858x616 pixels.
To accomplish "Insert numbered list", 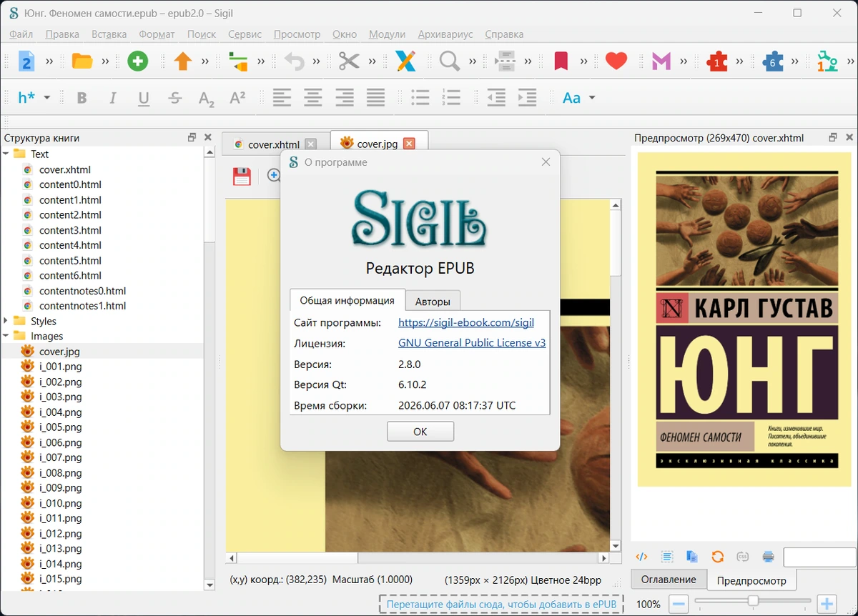I will (x=451, y=98).
